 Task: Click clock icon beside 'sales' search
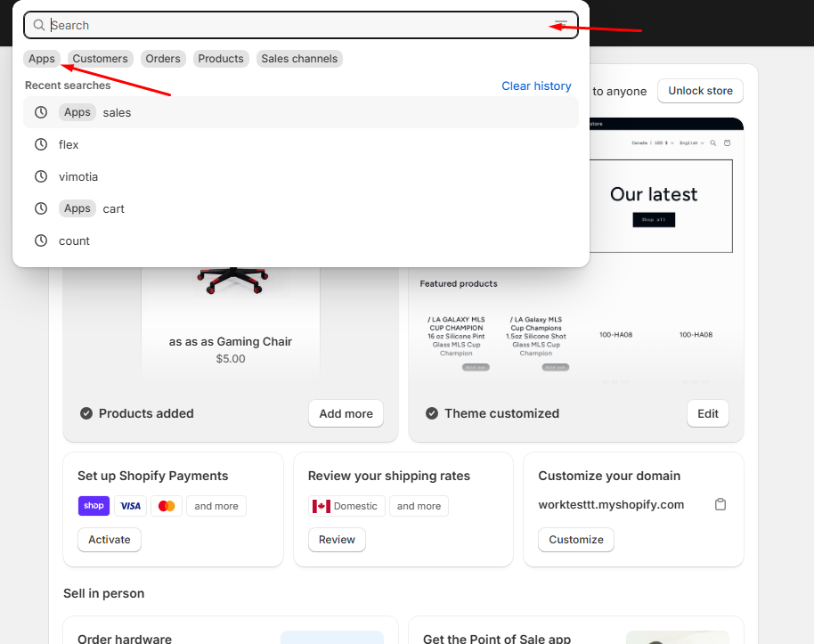41,112
